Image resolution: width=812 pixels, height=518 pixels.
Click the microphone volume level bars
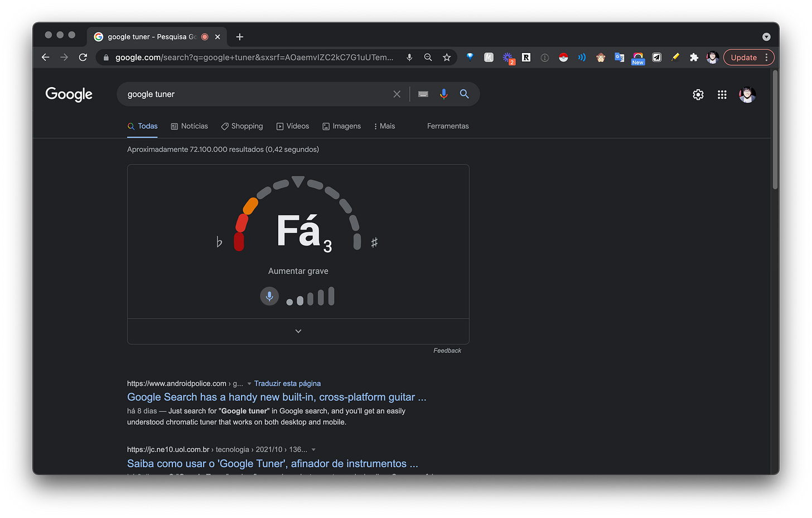tap(311, 296)
